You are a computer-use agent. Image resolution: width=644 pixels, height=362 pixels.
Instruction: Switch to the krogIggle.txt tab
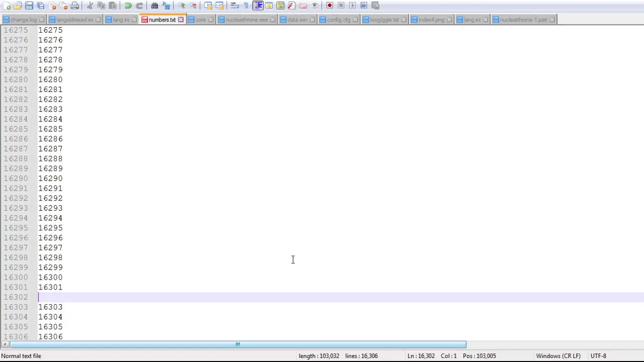(384, 20)
